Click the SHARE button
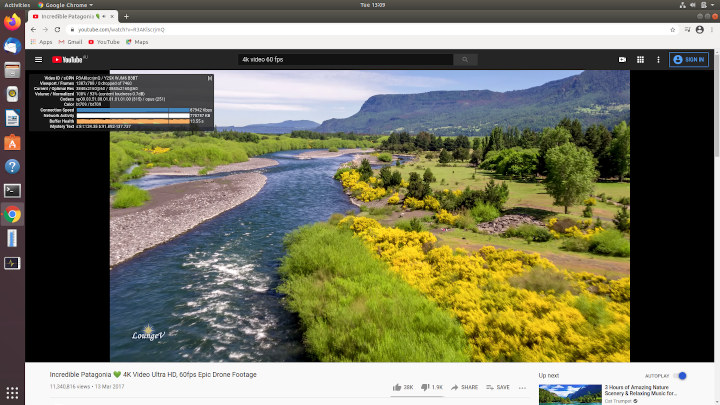Screen dimensions: 720x405 (x=464, y=388)
